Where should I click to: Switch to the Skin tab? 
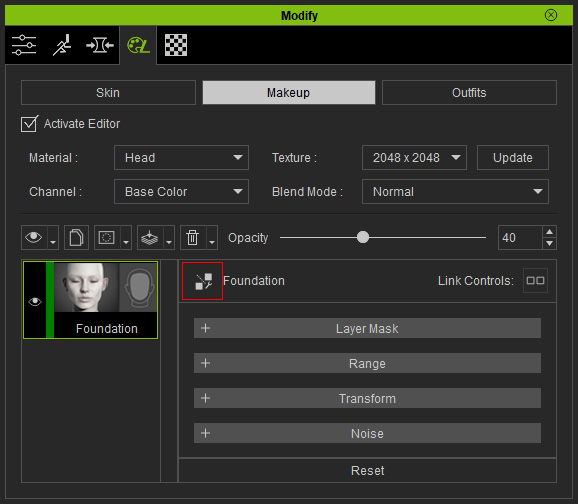(108, 93)
